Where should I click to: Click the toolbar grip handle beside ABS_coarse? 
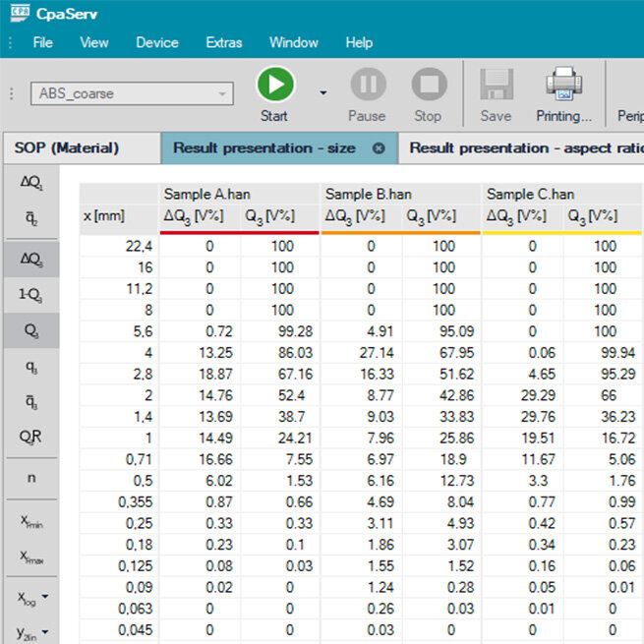pyautogui.click(x=12, y=93)
